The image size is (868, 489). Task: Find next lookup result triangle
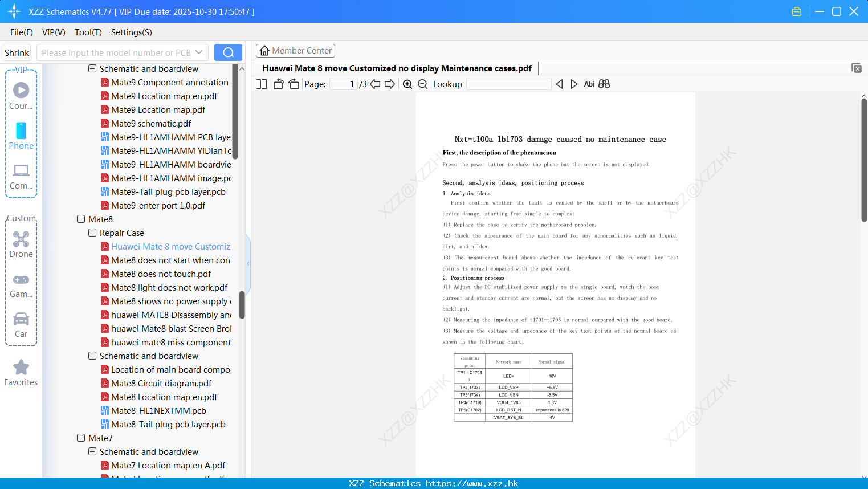click(574, 84)
